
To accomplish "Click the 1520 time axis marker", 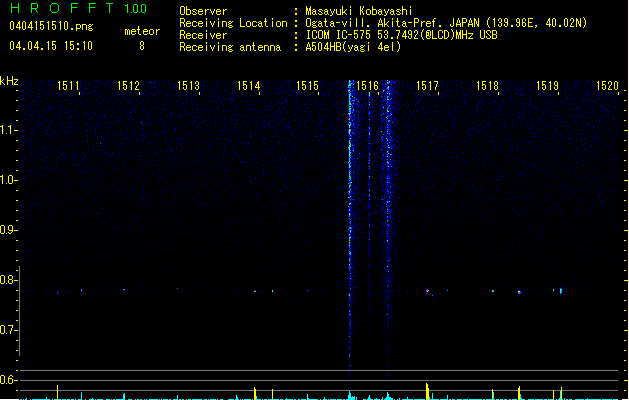I will (x=607, y=86).
